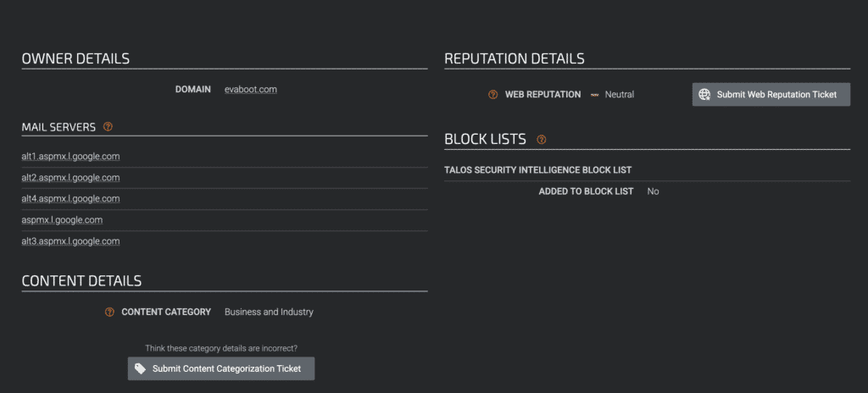This screenshot has height=393, width=868.
Task: Click the 'Think these category details are incorrect?' text
Action: pyautogui.click(x=221, y=348)
